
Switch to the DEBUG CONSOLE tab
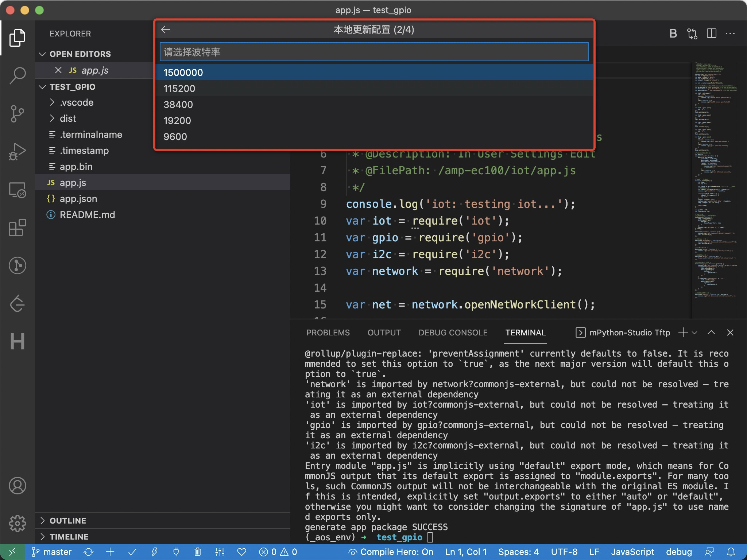(x=453, y=332)
